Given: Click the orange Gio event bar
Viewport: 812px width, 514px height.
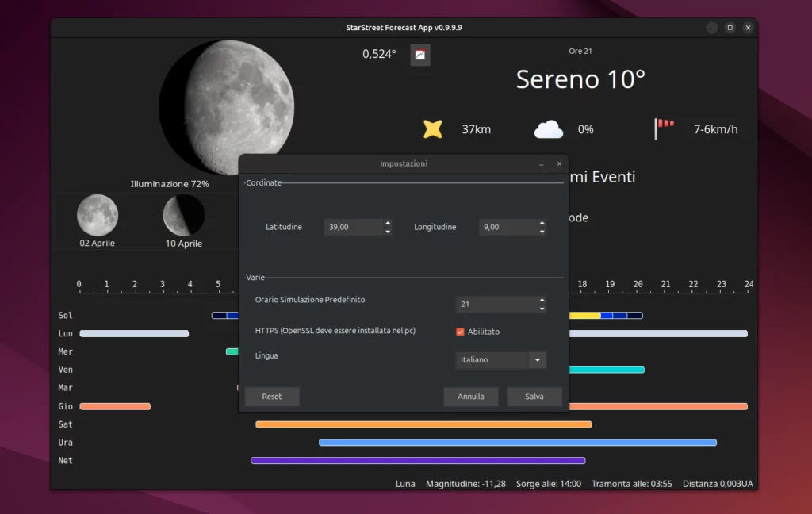Looking at the screenshot, I should 114,406.
